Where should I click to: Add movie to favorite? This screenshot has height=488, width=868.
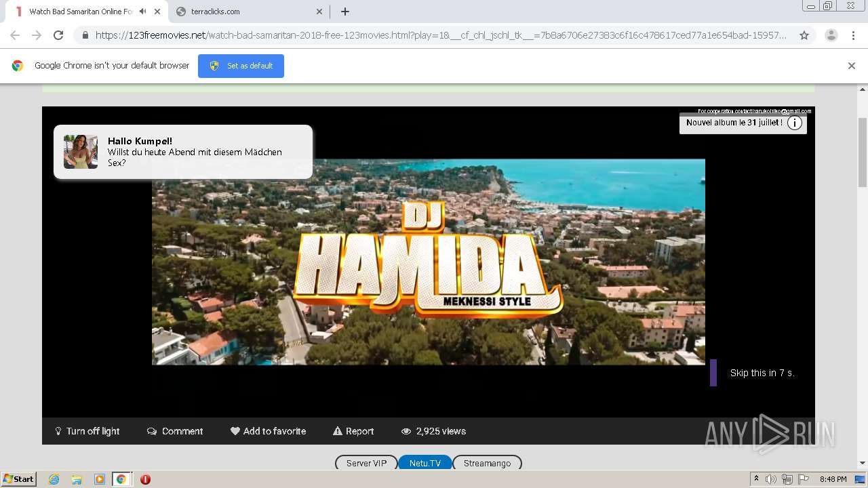268,431
